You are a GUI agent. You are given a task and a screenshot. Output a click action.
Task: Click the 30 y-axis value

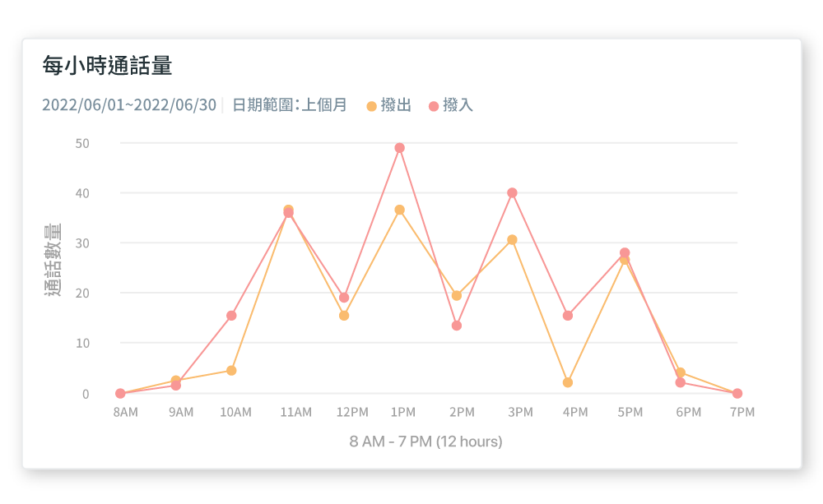82,243
